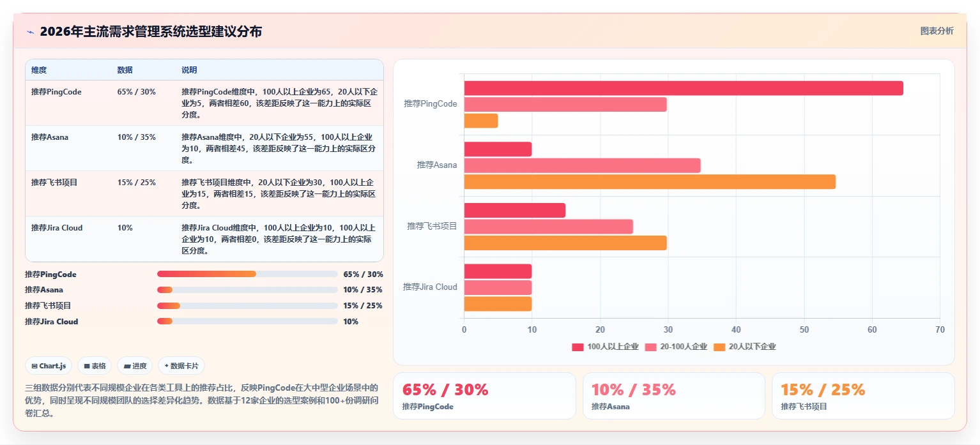Click the Jira Cloud row description text
This screenshot has height=445, width=980.
point(279,239)
